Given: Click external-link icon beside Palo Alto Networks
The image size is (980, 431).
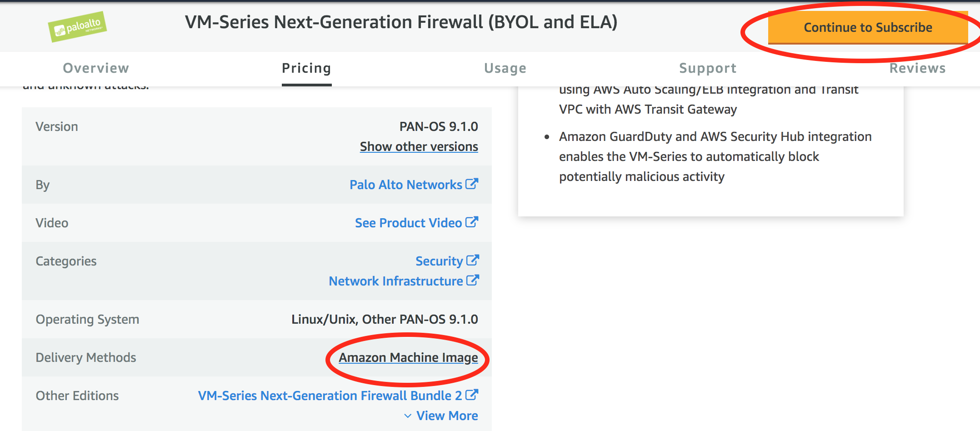Looking at the screenshot, I should 472,184.
